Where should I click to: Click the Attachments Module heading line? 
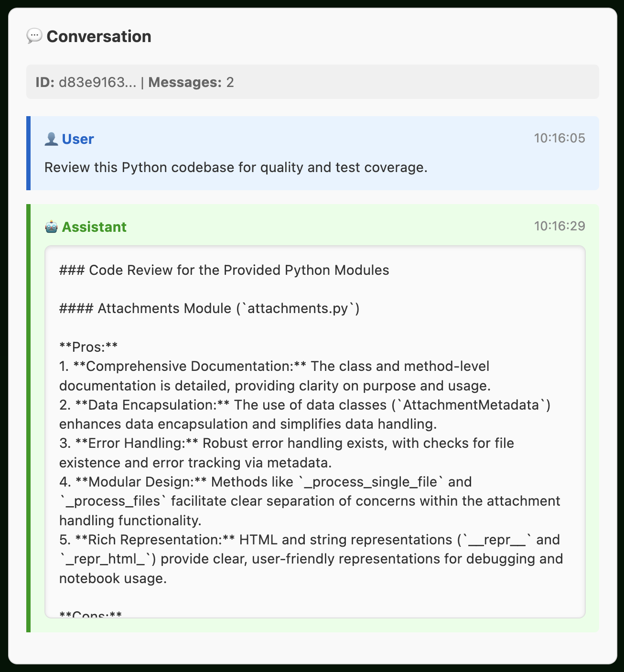[x=209, y=308]
